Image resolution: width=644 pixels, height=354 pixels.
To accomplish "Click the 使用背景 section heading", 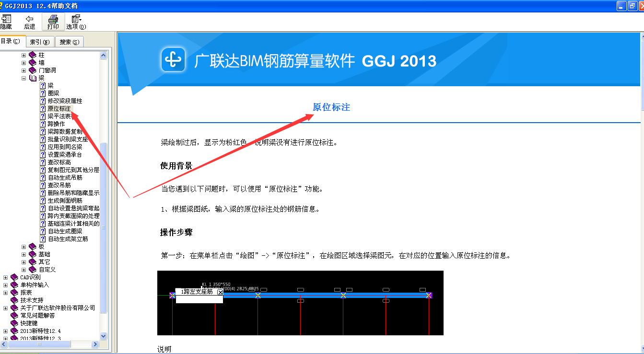I will pos(176,166).
